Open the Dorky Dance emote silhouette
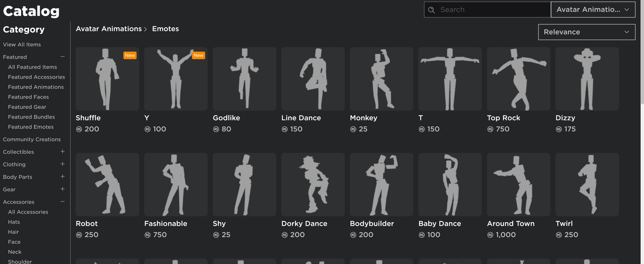Image resolution: width=644 pixels, height=264 pixels. pos(313,185)
